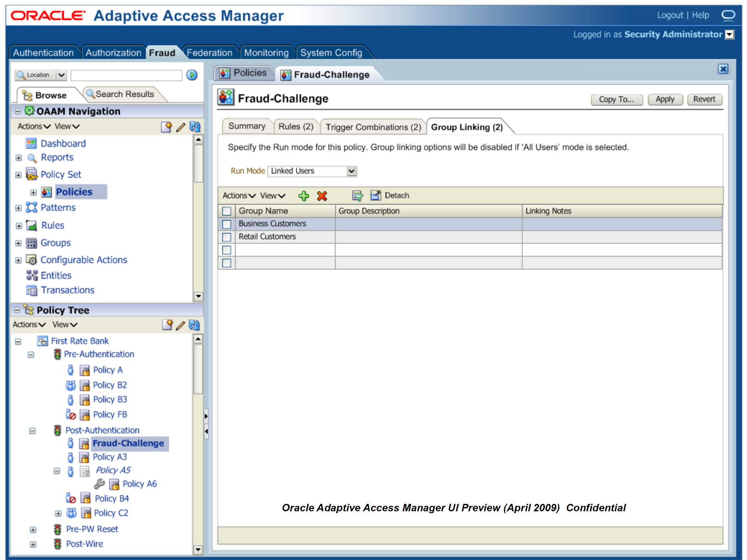Switch to the Monitoring main tab
The image size is (747, 560).
(x=266, y=53)
